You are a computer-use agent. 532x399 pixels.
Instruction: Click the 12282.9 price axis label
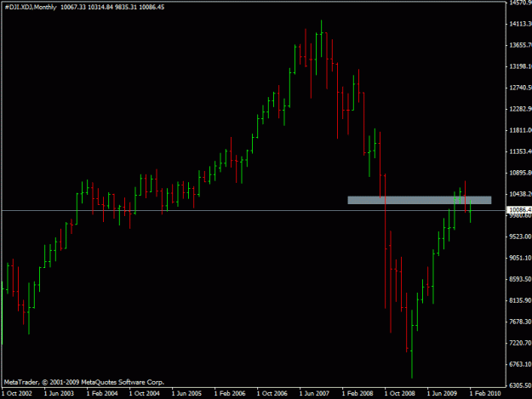point(520,109)
